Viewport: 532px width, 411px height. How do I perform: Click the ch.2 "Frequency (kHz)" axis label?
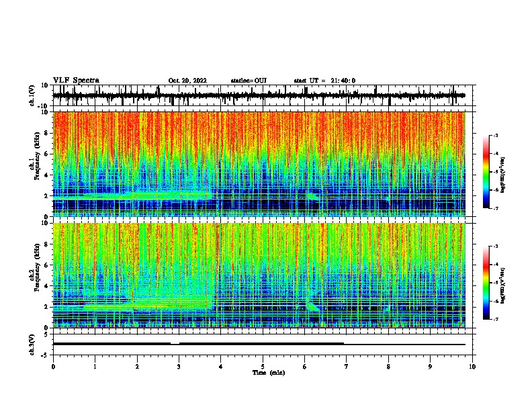point(37,267)
